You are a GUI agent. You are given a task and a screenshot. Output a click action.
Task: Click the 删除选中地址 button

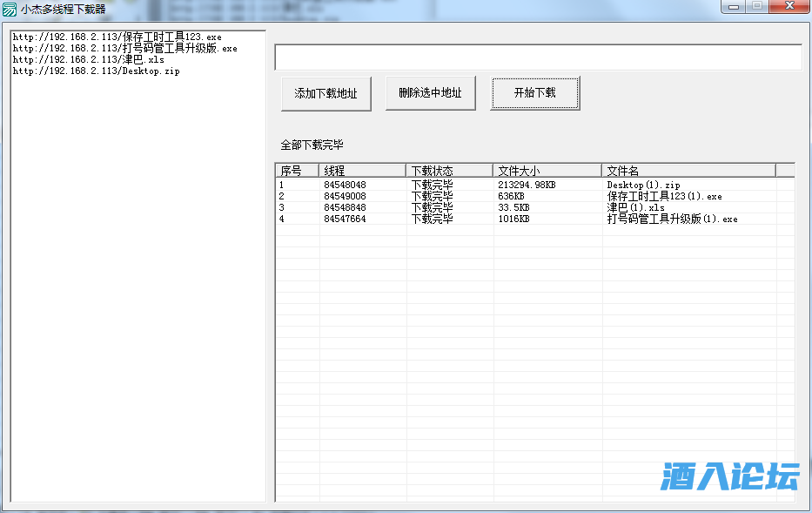pos(430,93)
